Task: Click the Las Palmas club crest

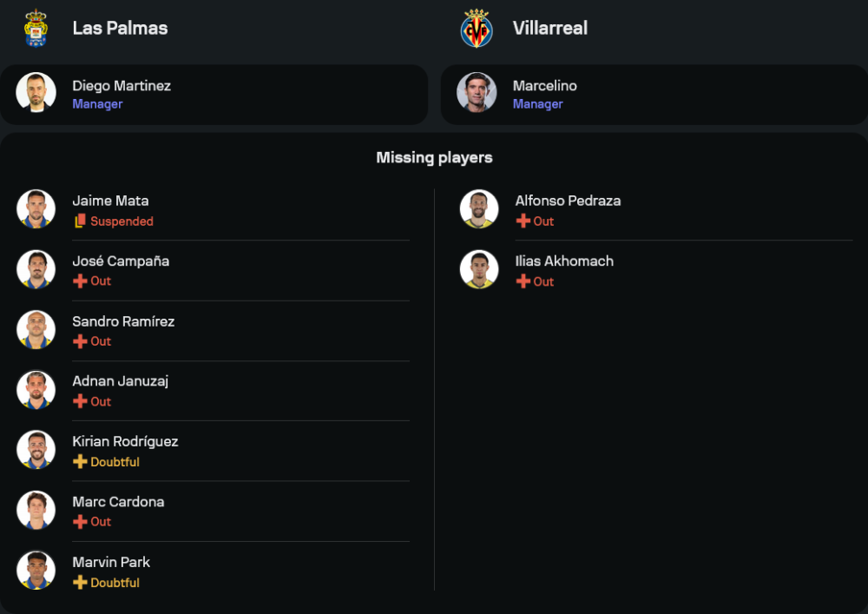Action: [x=36, y=28]
